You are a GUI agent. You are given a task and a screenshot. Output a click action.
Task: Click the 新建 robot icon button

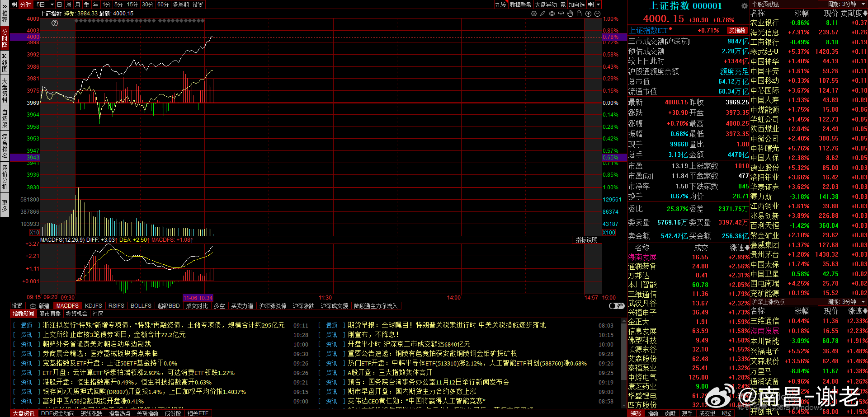(x=40, y=306)
